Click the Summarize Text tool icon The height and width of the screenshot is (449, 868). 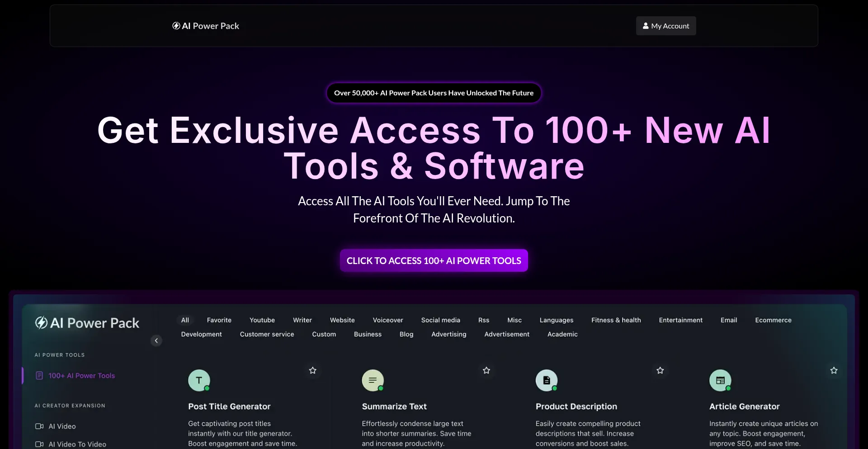(x=373, y=380)
